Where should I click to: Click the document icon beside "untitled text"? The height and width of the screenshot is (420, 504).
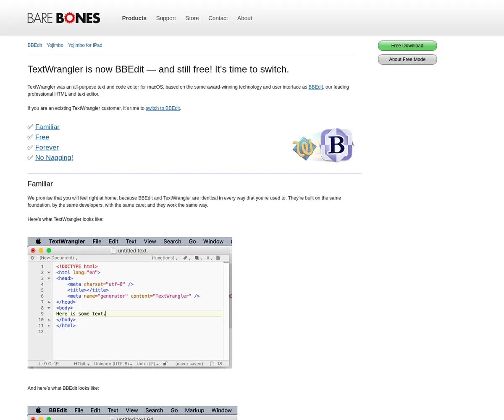113,250
